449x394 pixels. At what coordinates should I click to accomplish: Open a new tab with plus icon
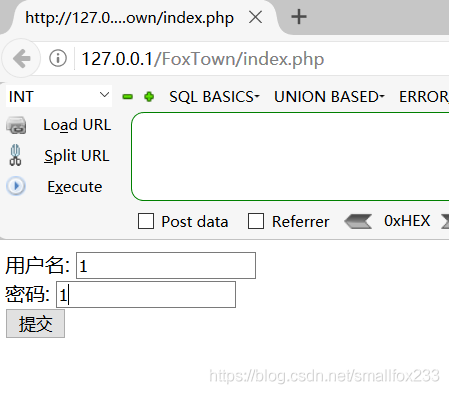pyautogui.click(x=299, y=17)
